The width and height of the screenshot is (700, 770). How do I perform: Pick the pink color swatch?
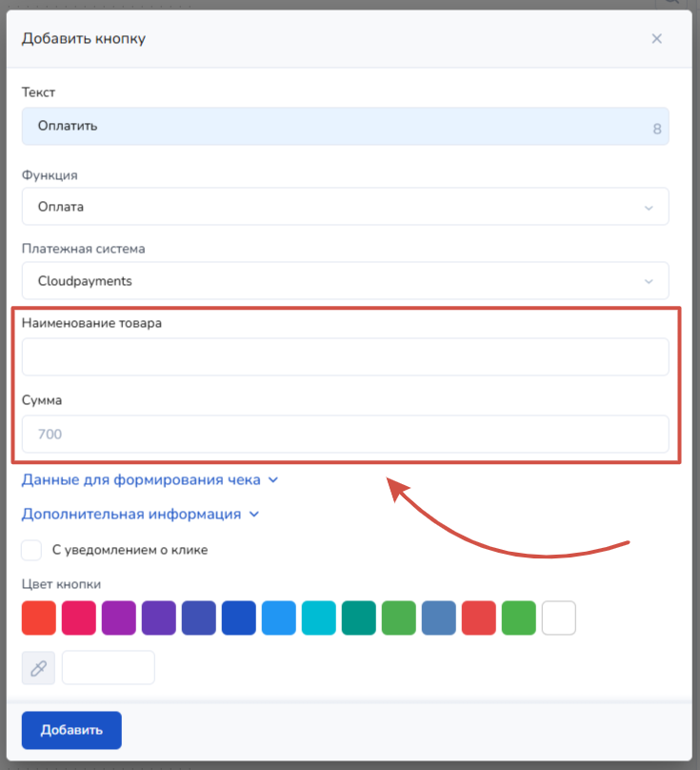click(x=79, y=618)
